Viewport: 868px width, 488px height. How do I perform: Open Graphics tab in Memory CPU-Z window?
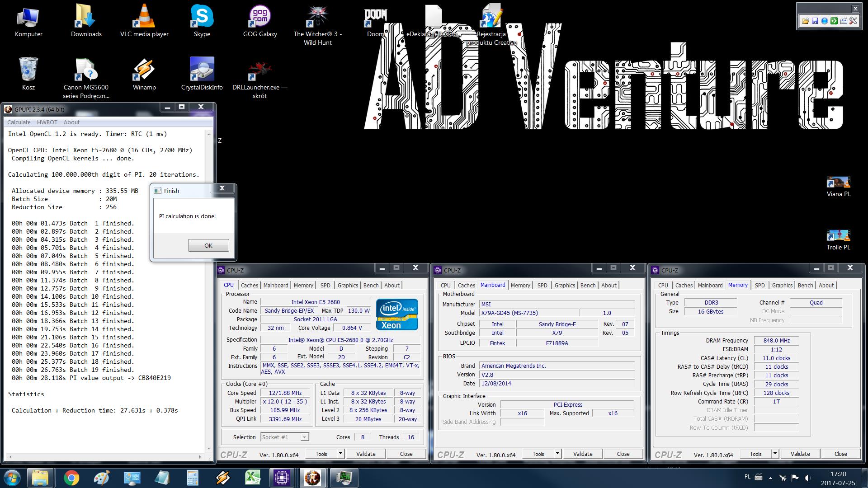782,285
